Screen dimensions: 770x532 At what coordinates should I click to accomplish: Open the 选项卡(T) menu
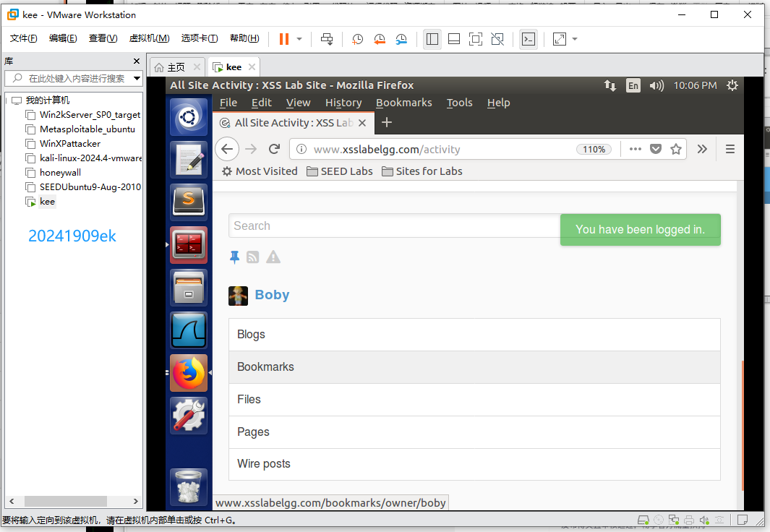(x=200, y=38)
